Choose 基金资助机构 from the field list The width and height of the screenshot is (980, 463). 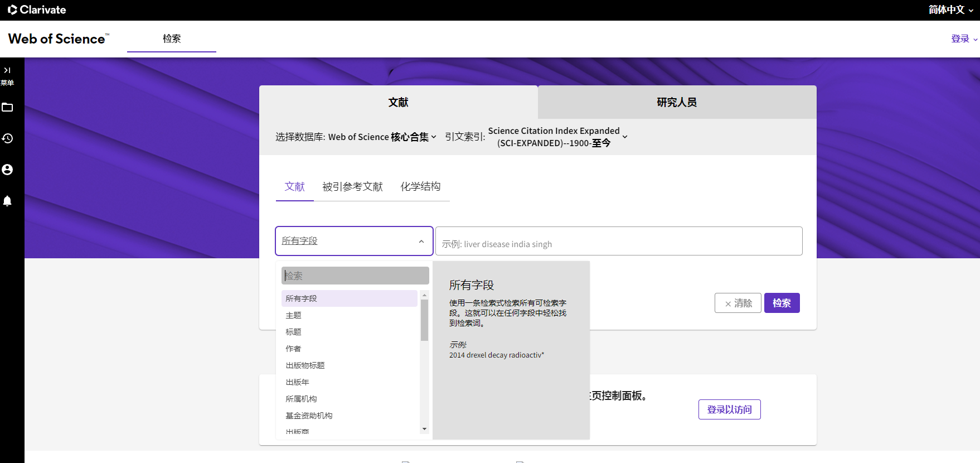click(350, 416)
